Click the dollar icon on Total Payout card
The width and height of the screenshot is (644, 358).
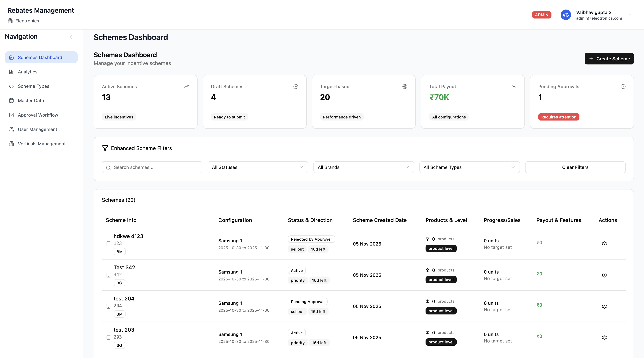click(514, 87)
